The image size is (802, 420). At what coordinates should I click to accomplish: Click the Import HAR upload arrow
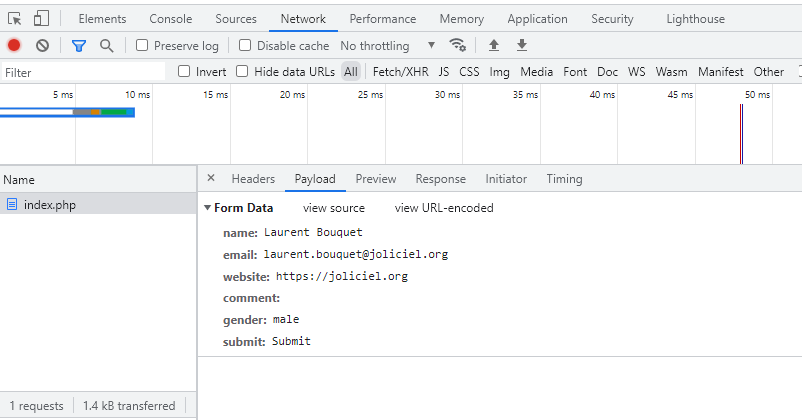click(493, 45)
